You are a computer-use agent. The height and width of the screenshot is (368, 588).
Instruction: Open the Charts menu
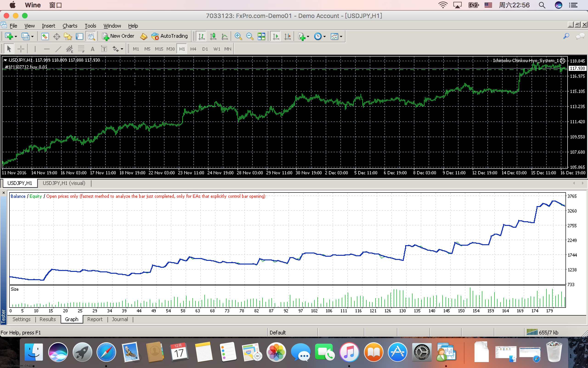tap(70, 26)
